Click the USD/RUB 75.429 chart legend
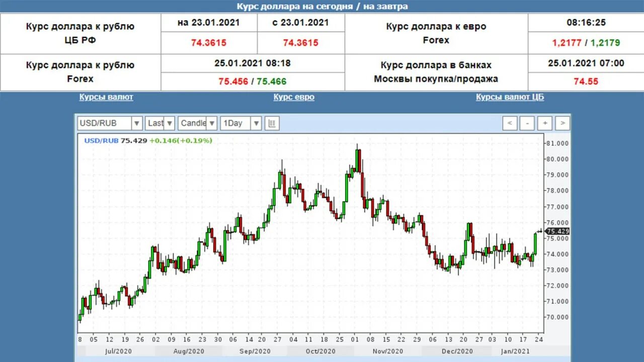Image resolution: width=644 pixels, height=362 pixels. (115, 141)
